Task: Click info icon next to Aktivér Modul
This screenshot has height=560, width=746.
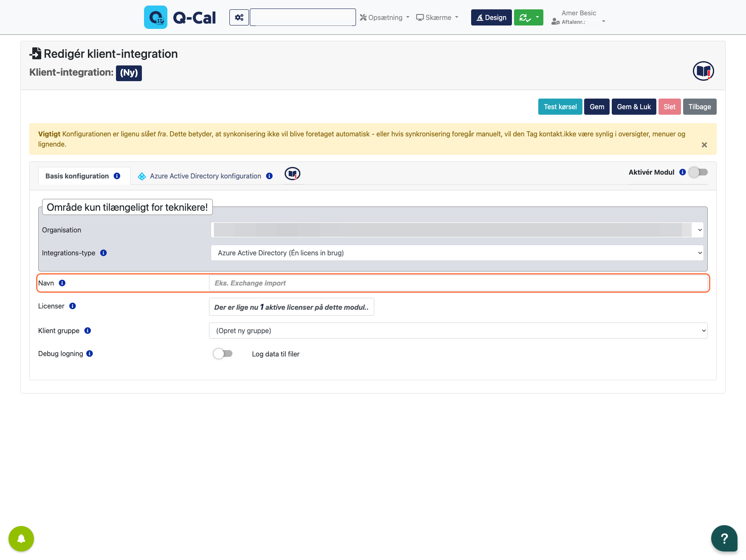Action: coord(683,172)
